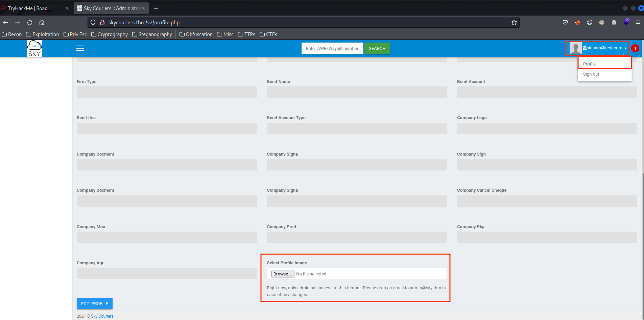Close the Sky Couriers tab
Viewport: 644px width, 320px height.
(143, 8)
